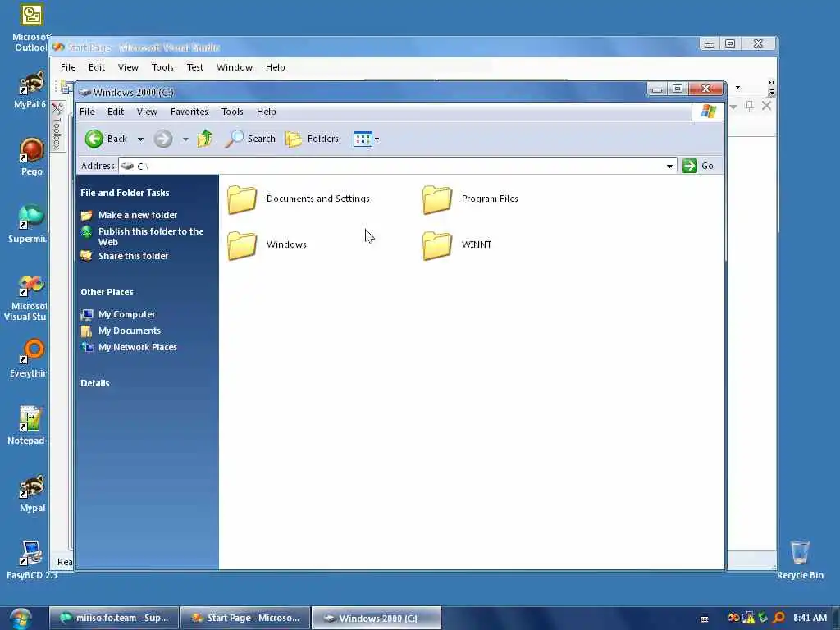Open the Favorites menu
The height and width of the screenshot is (630, 840).
coord(189,112)
